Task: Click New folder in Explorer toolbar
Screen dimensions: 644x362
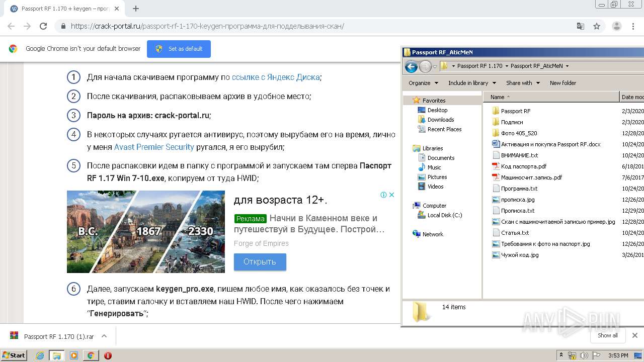Action: [563, 83]
